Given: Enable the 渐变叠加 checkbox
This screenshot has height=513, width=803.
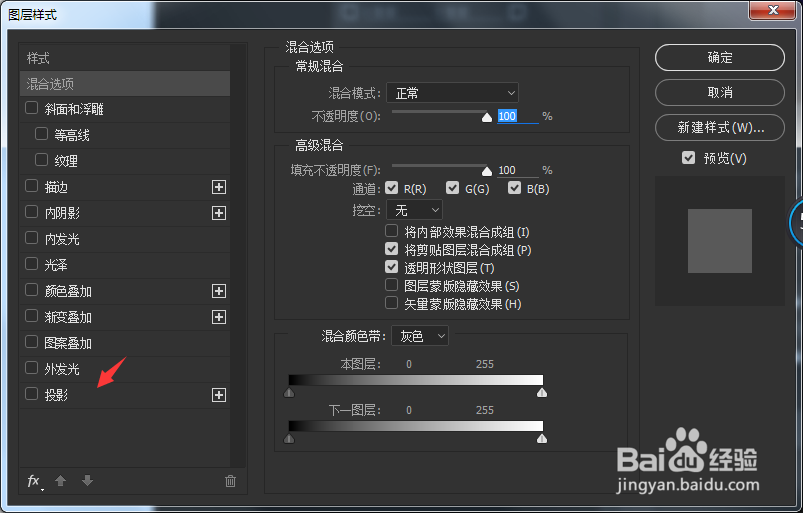Looking at the screenshot, I should point(32,315).
